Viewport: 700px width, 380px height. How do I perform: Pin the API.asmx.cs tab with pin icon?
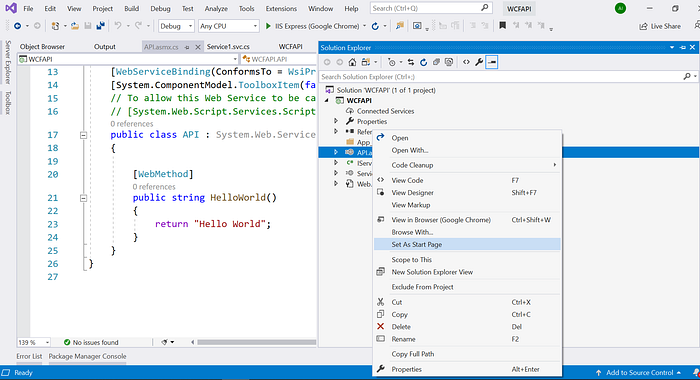click(187, 47)
